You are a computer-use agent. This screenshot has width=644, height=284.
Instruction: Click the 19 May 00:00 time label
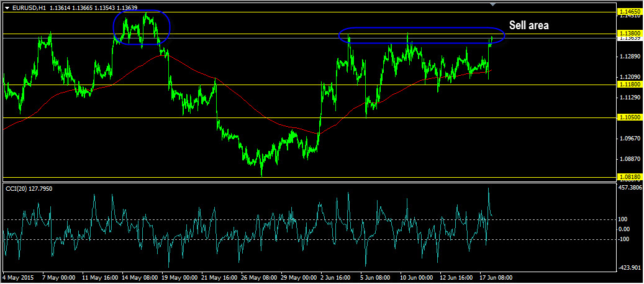[x=179, y=278]
